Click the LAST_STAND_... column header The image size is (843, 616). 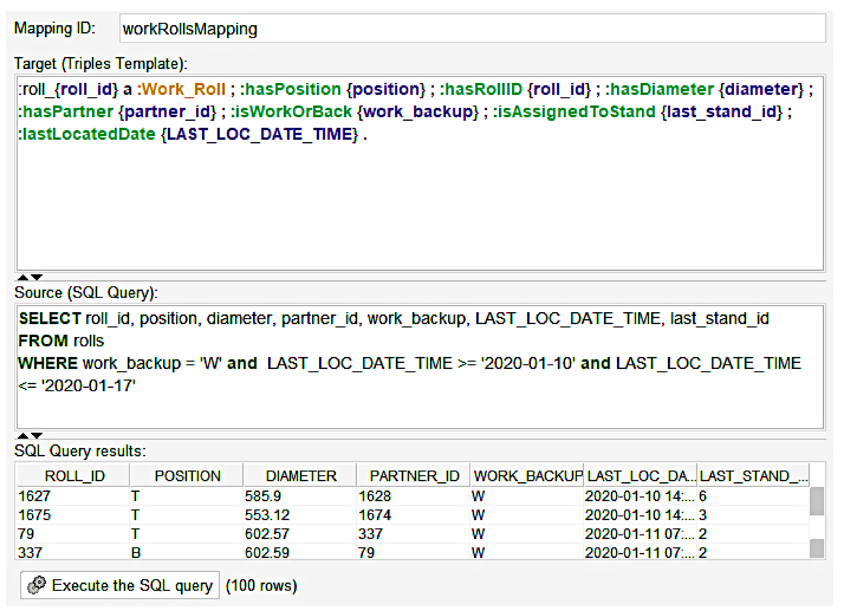pos(753,476)
